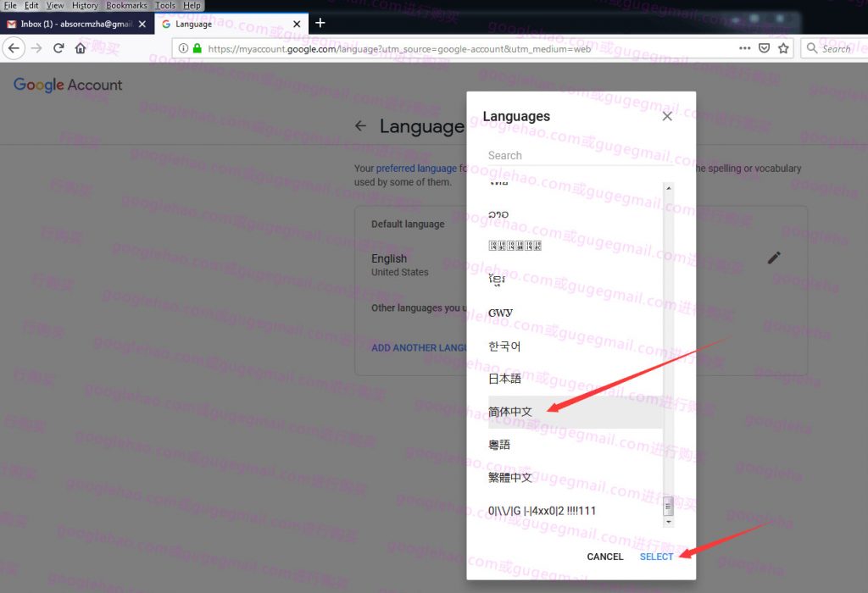
Task: Click the browser Forward arrow button
Action: tap(36, 48)
